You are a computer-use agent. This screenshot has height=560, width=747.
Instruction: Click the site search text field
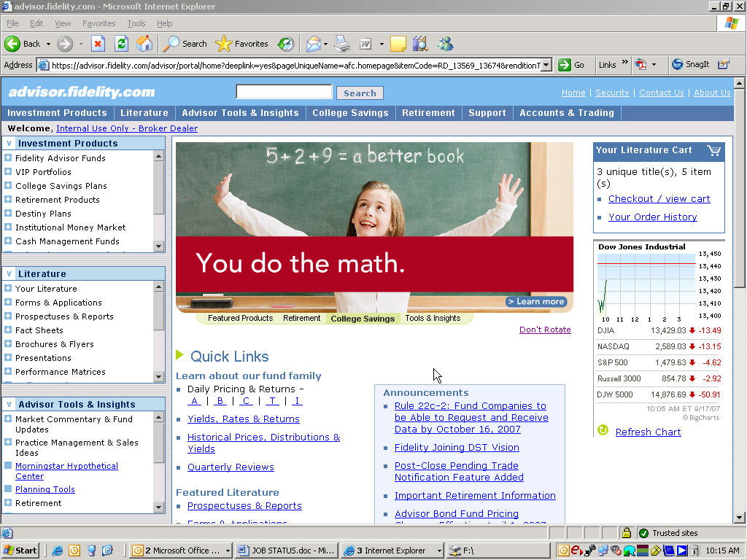point(284,92)
